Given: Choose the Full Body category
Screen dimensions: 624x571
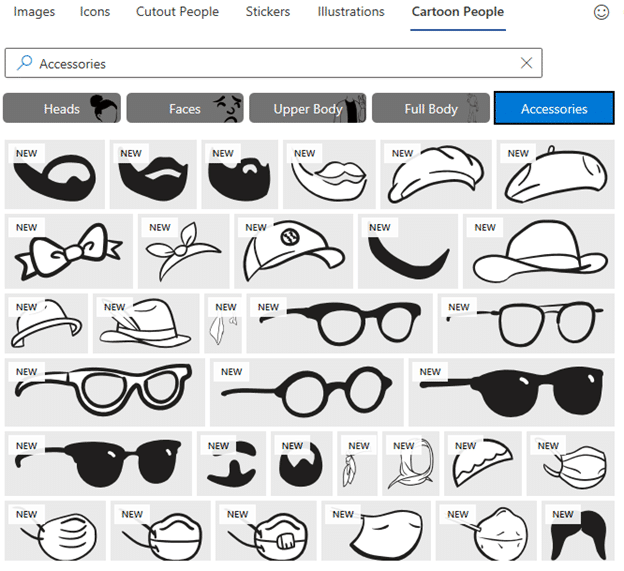Looking at the screenshot, I should click(x=431, y=108).
